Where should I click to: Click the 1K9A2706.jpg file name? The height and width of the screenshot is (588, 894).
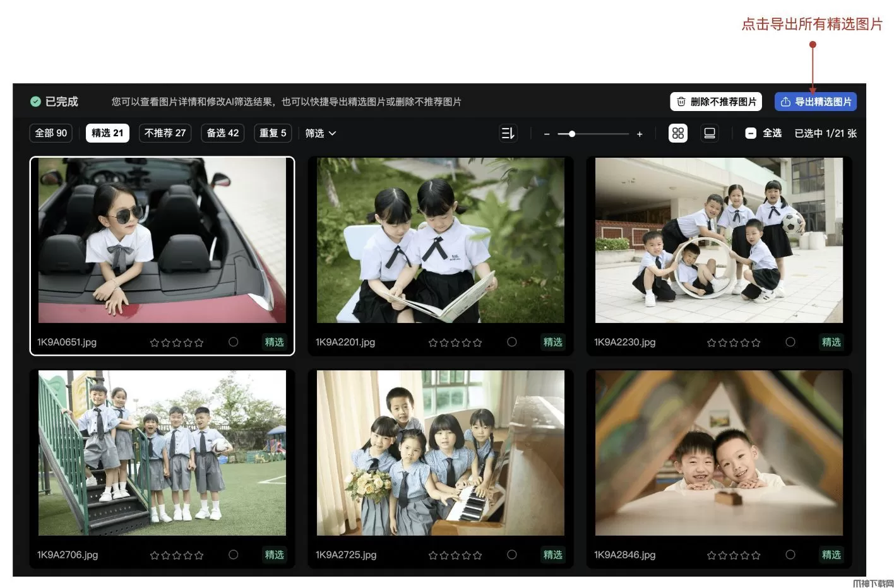pyautogui.click(x=68, y=555)
